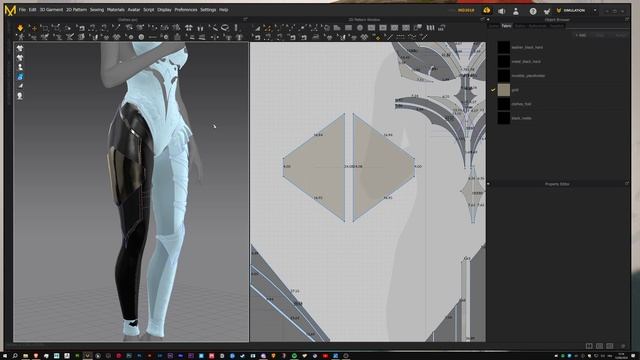
Task: Click the select/move plus tool in 3D toolbar
Action: [33, 28]
